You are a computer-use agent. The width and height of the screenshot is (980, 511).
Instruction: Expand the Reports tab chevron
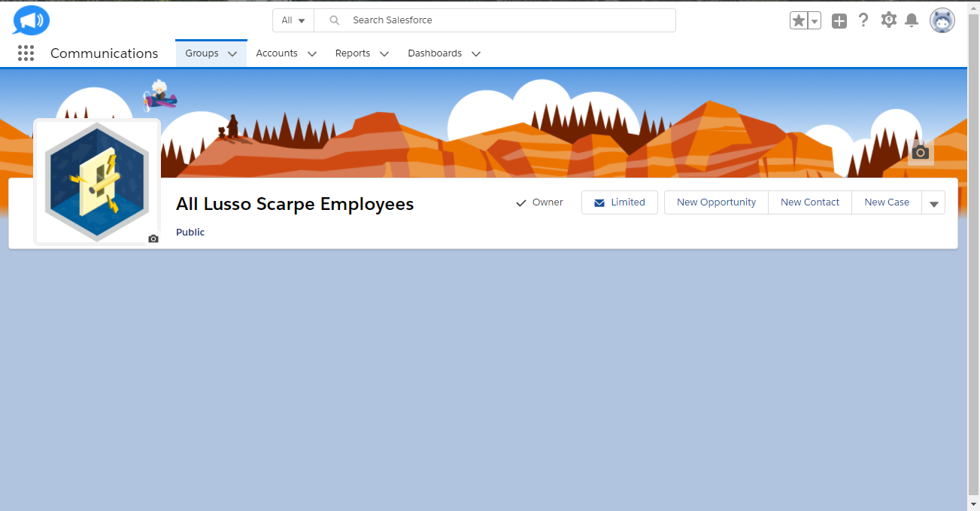point(384,54)
